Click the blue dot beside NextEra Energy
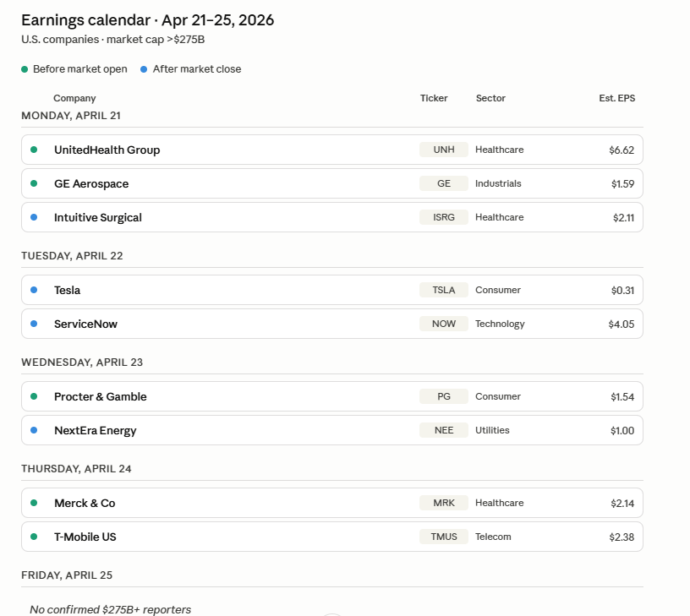This screenshot has height=616, width=690. click(34, 430)
